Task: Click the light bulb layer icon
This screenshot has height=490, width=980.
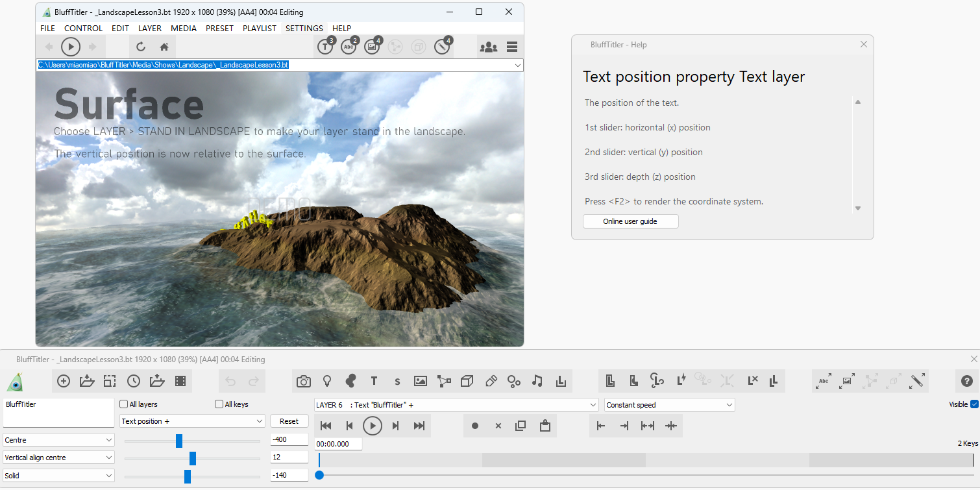Action: click(327, 382)
